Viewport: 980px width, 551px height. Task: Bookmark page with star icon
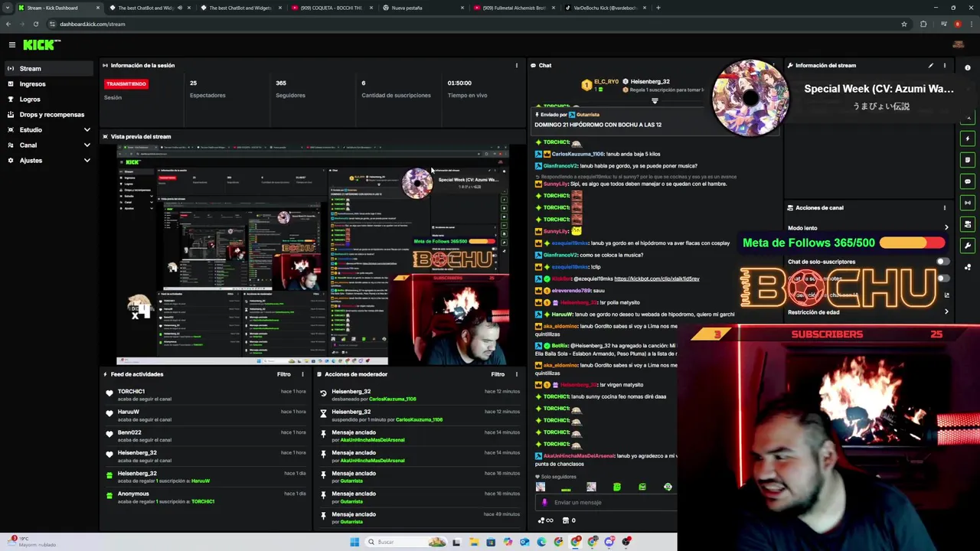pyautogui.click(x=904, y=24)
